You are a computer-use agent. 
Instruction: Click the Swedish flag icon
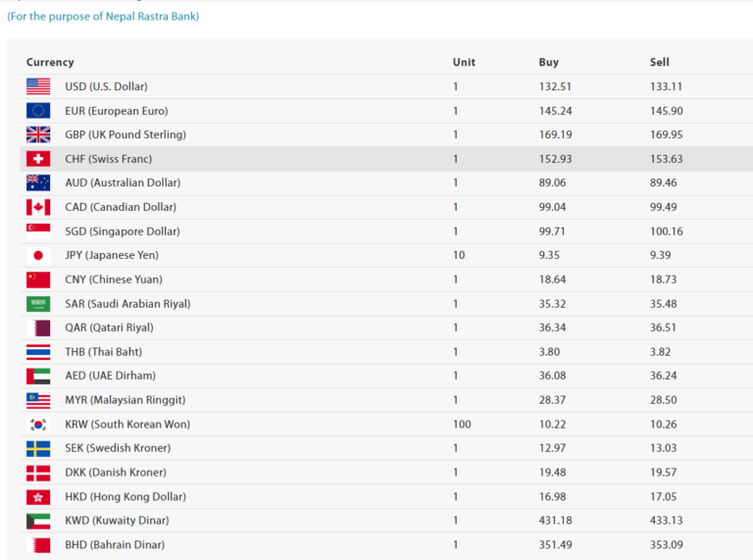[x=38, y=448]
